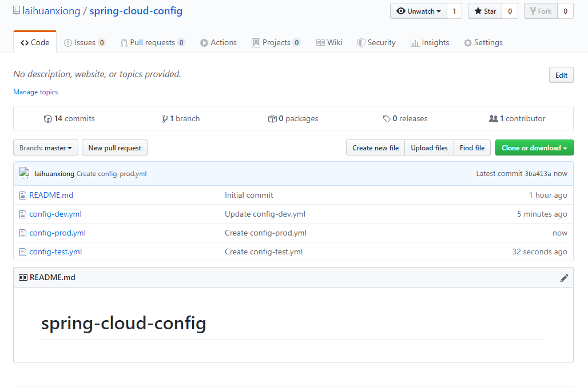Click the fork count 0
Viewport: 588px width, 387px height.
[566, 11]
